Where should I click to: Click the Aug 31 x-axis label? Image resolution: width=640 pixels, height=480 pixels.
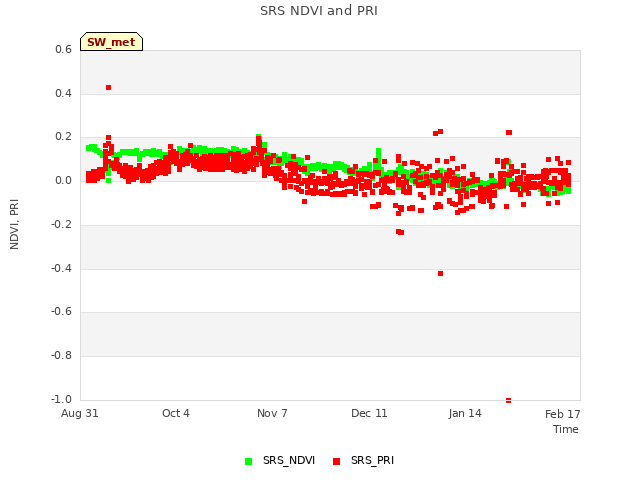click(x=80, y=413)
